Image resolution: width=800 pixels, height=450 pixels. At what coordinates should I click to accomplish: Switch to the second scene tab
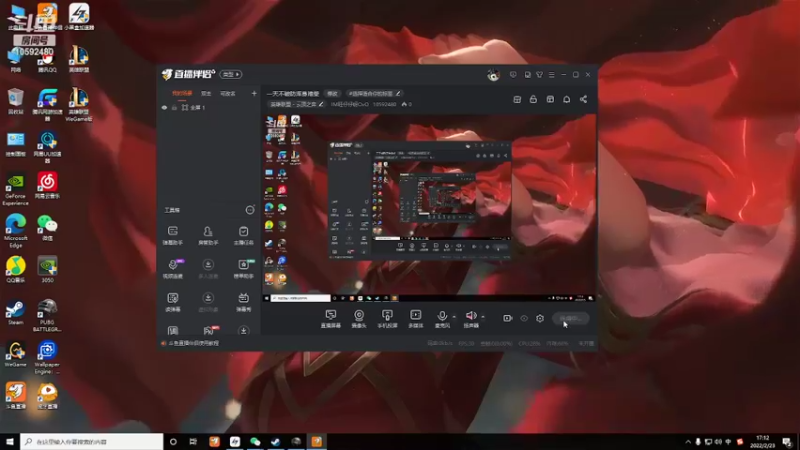click(x=206, y=93)
